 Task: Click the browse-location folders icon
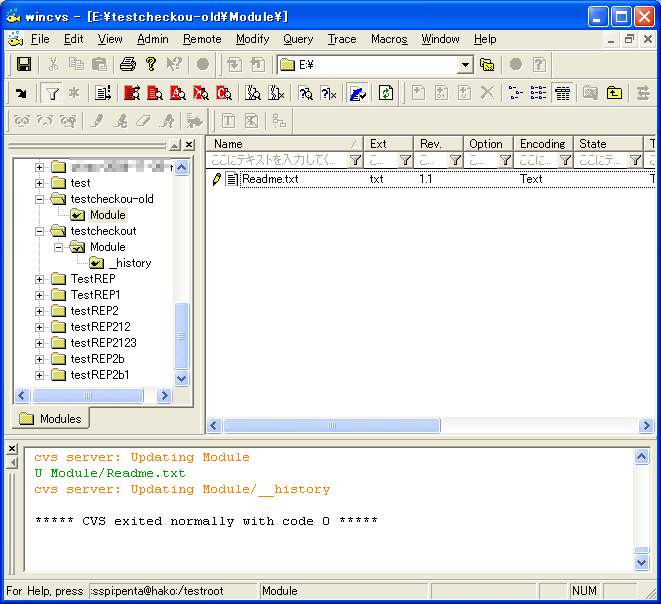487,64
